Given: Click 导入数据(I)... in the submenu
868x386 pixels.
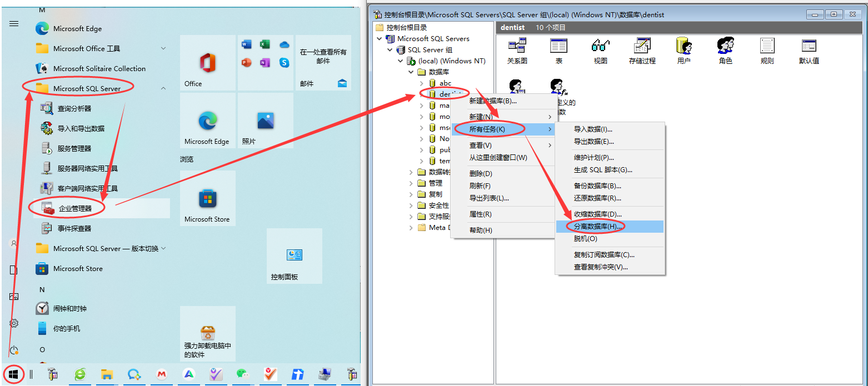Looking at the screenshot, I should (x=610, y=129).
